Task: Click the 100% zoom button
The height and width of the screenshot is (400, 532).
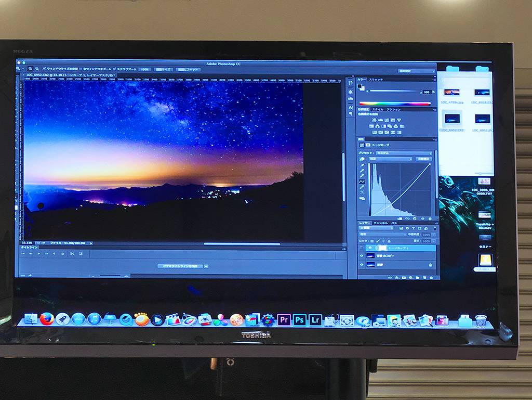Action: (x=145, y=69)
